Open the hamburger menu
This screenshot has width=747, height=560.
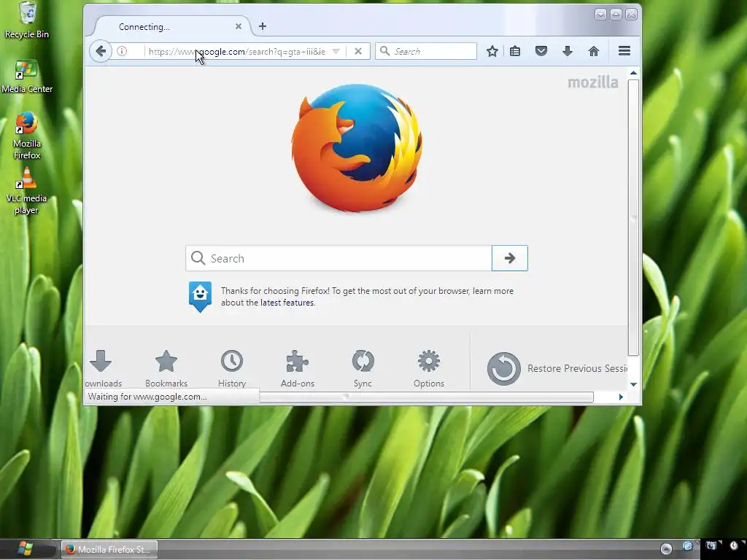pyautogui.click(x=624, y=51)
